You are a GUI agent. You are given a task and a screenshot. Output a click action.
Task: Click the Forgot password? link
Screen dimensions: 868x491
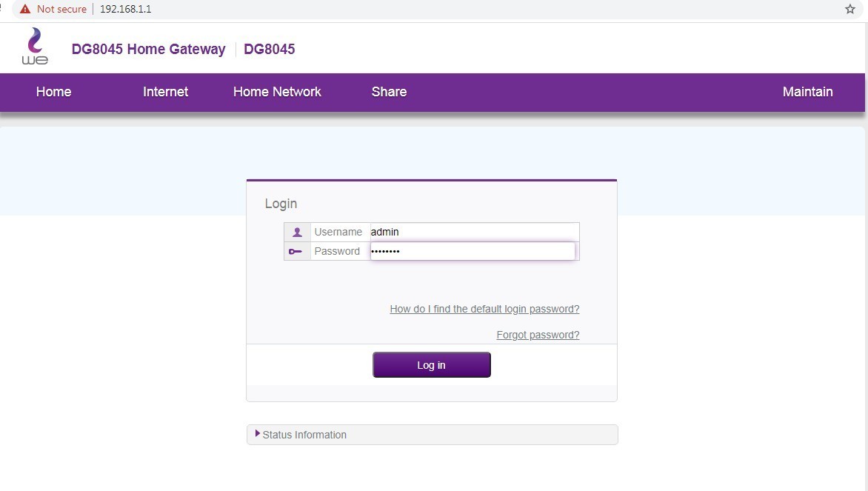[538, 335]
